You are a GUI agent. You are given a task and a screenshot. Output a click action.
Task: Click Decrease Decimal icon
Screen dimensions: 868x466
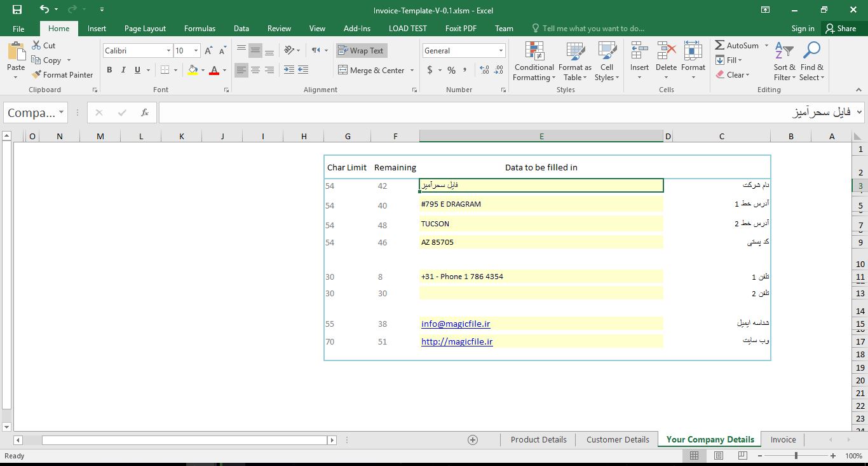tap(499, 70)
